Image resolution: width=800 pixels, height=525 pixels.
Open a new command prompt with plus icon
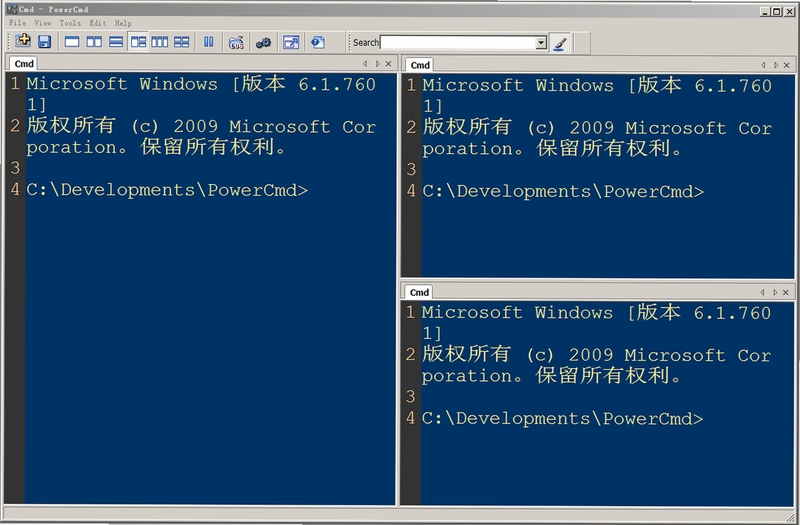point(23,41)
